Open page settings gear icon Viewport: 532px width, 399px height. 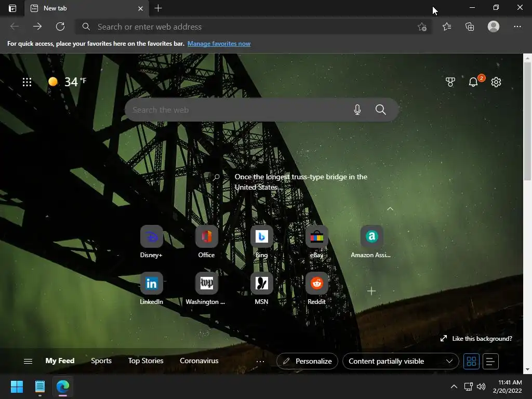pyautogui.click(x=496, y=82)
